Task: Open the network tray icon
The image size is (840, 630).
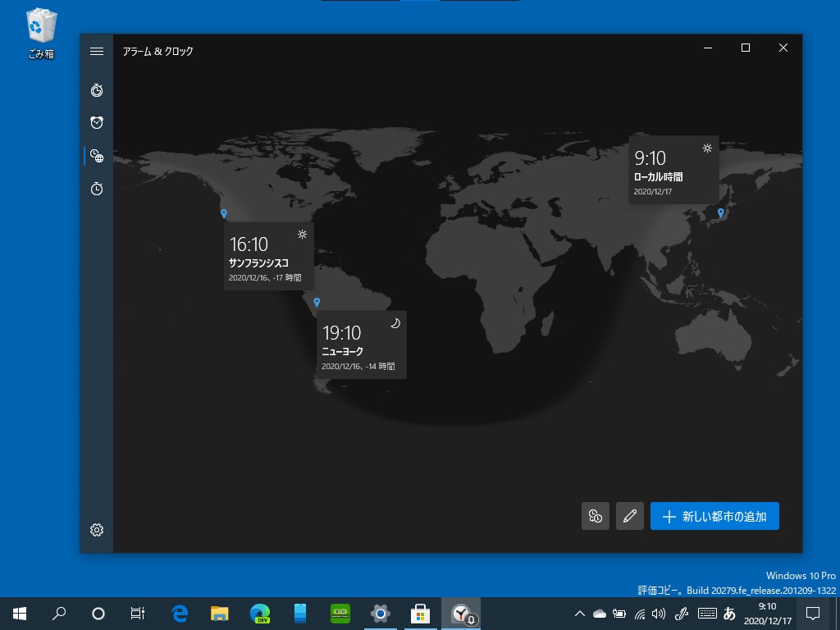Action: (x=640, y=614)
